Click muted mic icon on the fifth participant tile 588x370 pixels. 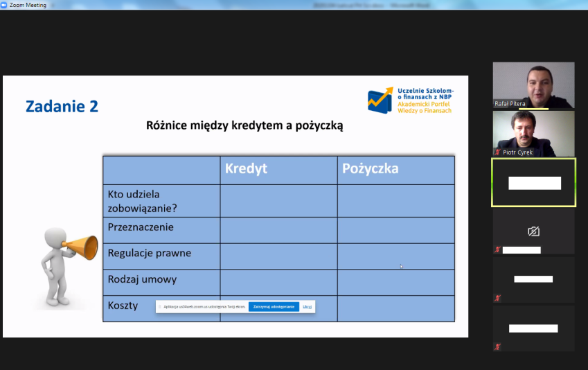point(497,298)
